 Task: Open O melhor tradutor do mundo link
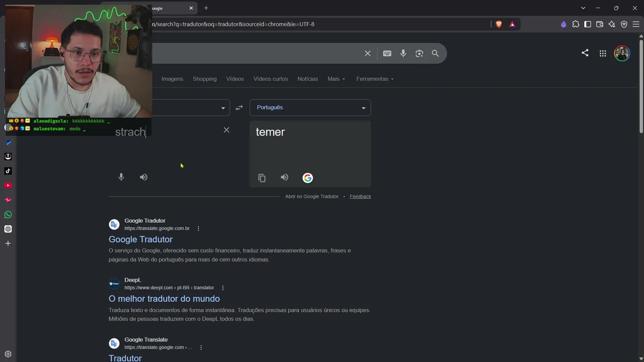(164, 299)
